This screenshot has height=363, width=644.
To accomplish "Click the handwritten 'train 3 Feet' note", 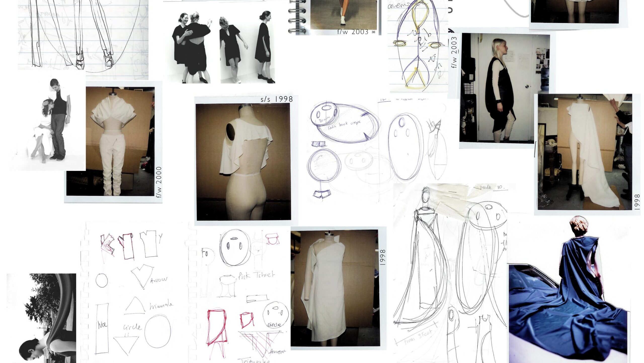I will [x=418, y=337].
